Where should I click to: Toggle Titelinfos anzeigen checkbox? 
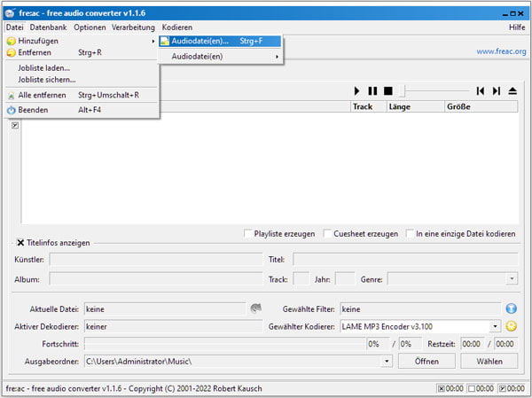tap(20, 243)
